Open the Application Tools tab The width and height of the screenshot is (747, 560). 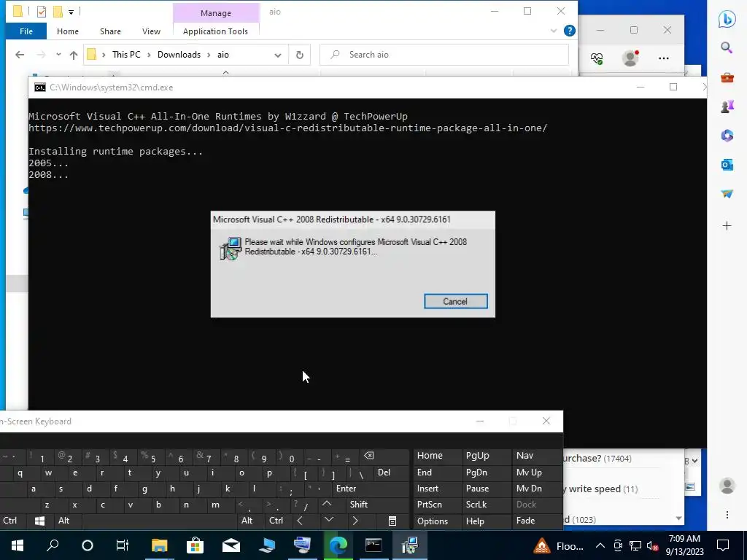(x=215, y=31)
